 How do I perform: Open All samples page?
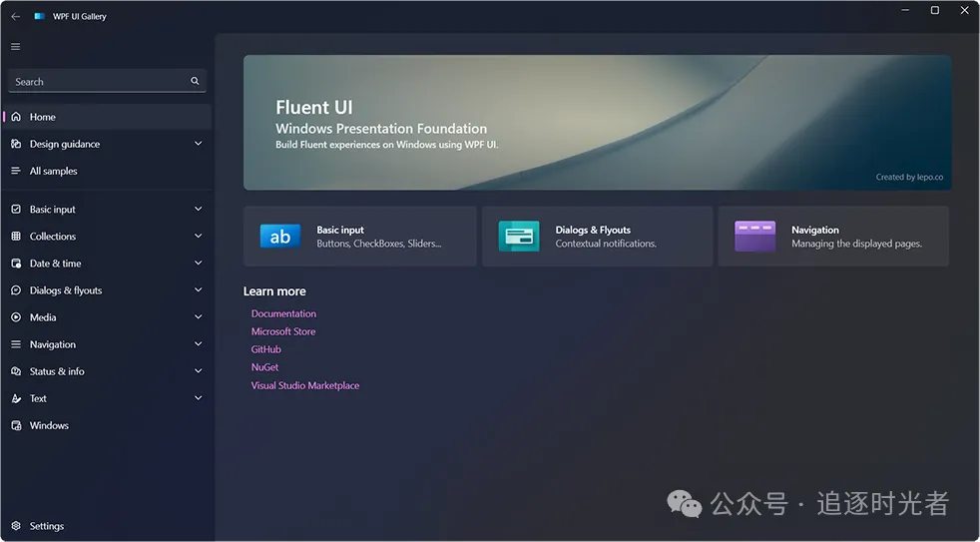(x=107, y=171)
